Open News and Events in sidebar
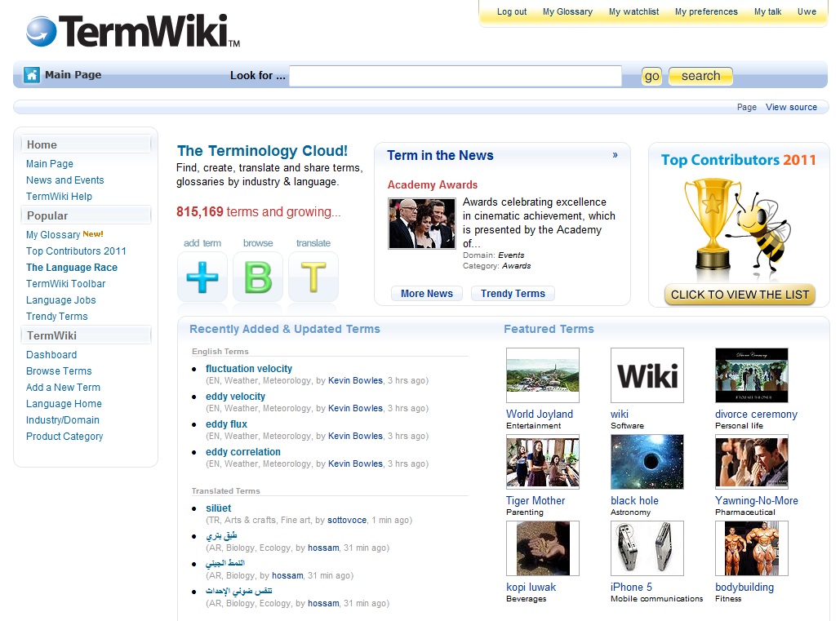This screenshot has height=621, width=840. pyautogui.click(x=64, y=180)
